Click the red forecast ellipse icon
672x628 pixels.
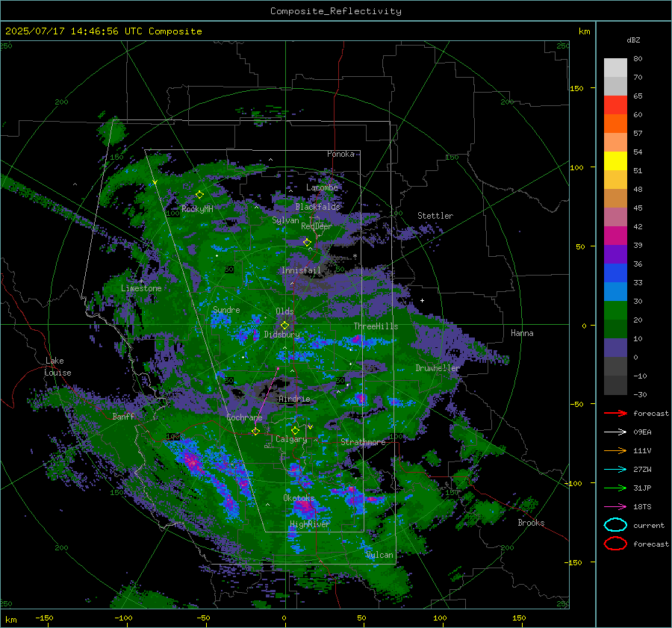615,544
